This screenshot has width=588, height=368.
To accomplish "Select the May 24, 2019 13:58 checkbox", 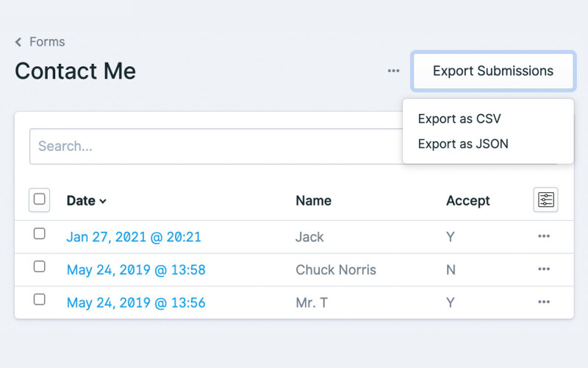I will (40, 266).
